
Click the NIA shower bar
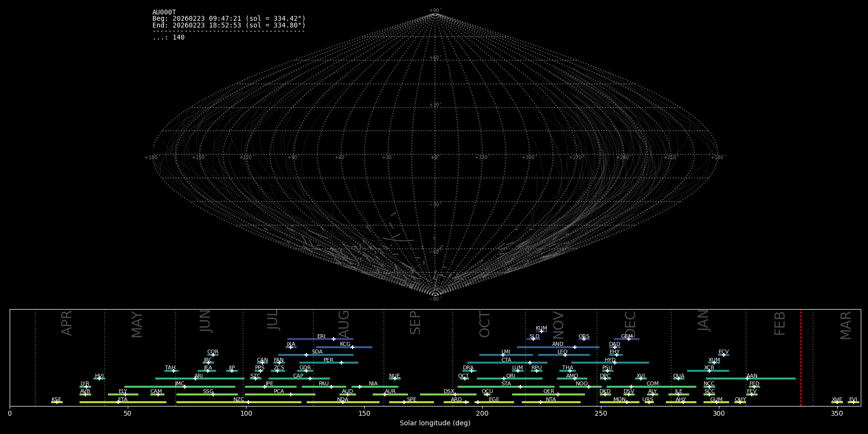[375, 386]
